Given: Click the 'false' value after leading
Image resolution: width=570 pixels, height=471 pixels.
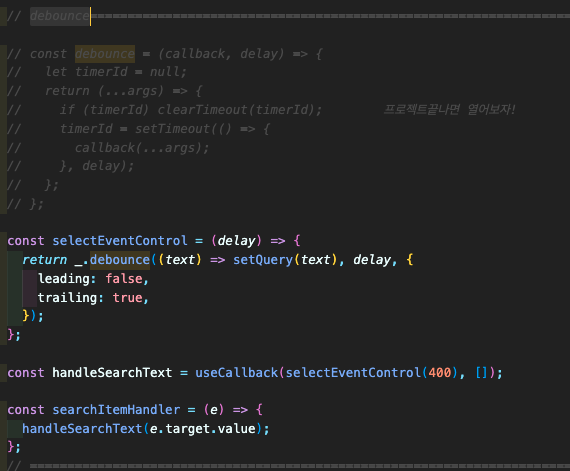Looking at the screenshot, I should [124, 279].
